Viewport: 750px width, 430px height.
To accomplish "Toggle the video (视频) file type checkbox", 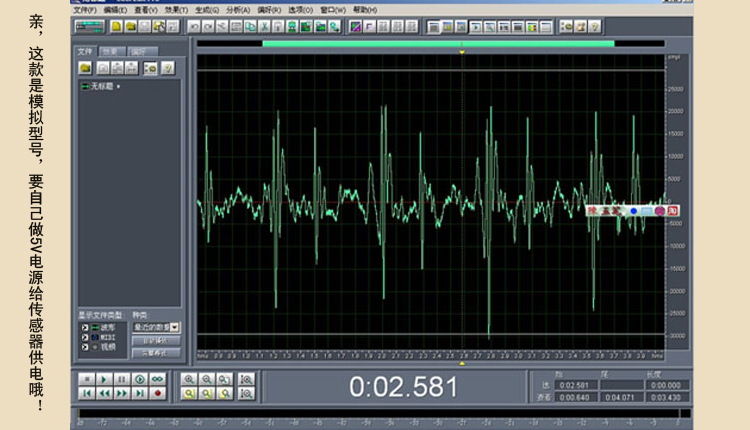I will point(85,347).
